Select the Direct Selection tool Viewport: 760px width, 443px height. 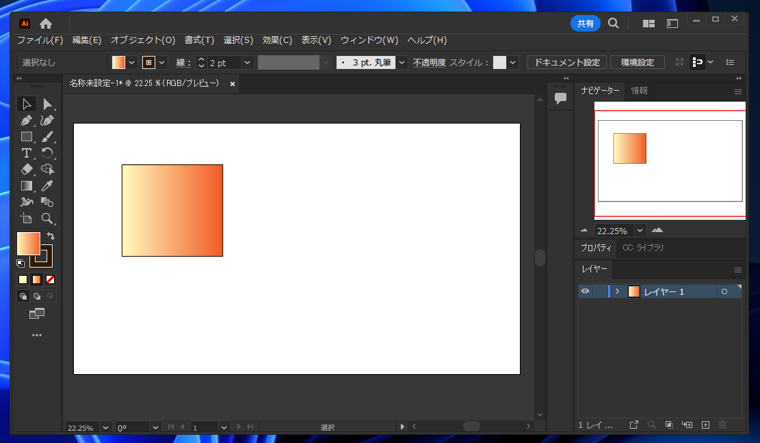pos(47,104)
